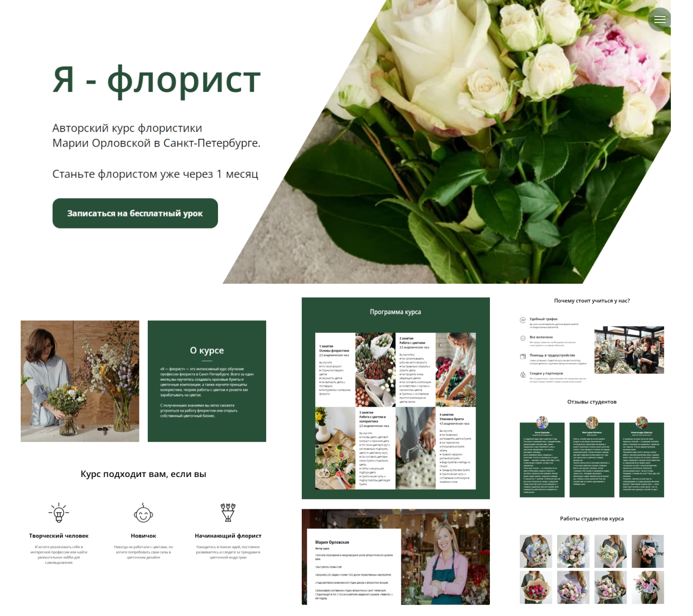Viewport: 693px width, 616px height.
Task: Click the third student review avatar
Action: click(642, 423)
